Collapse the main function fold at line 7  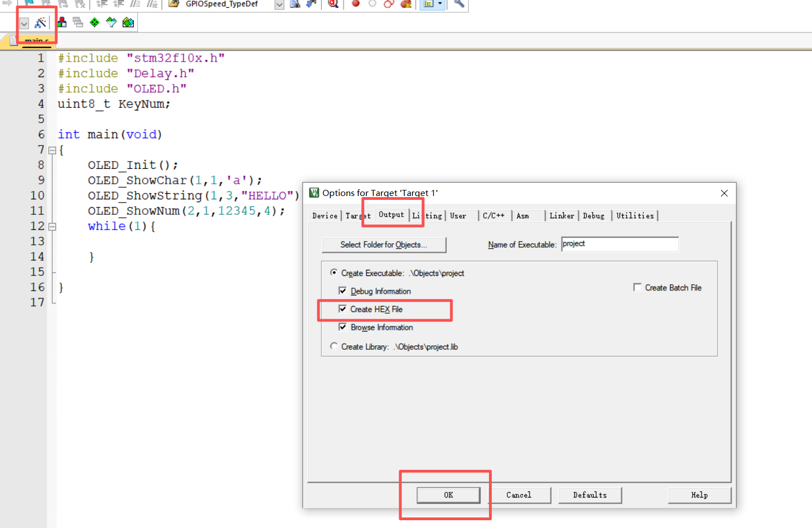tap(52, 150)
